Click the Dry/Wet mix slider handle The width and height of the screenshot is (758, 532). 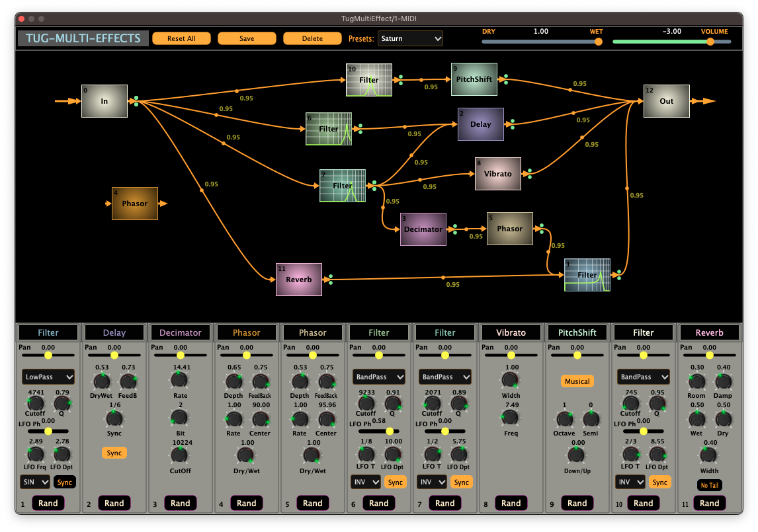click(x=598, y=42)
